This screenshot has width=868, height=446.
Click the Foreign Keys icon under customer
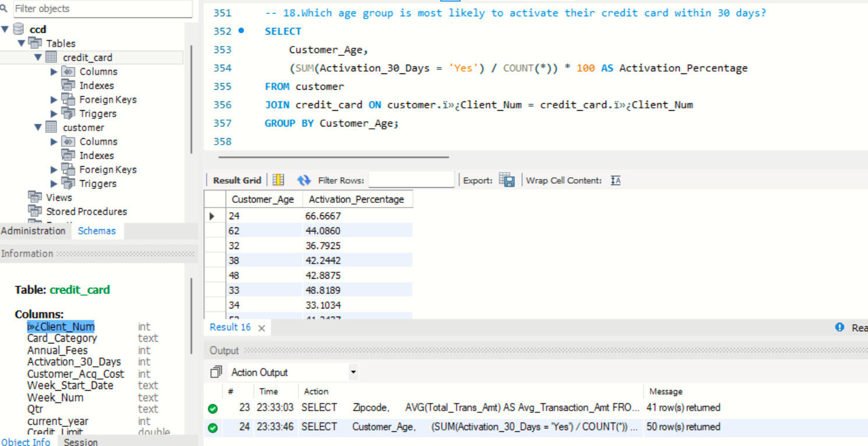pos(68,169)
